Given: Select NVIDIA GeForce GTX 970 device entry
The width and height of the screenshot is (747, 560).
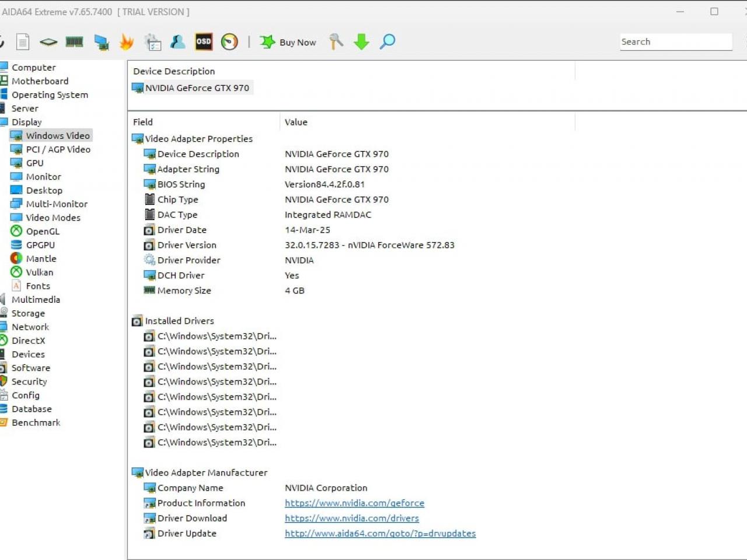Looking at the screenshot, I should point(191,88).
